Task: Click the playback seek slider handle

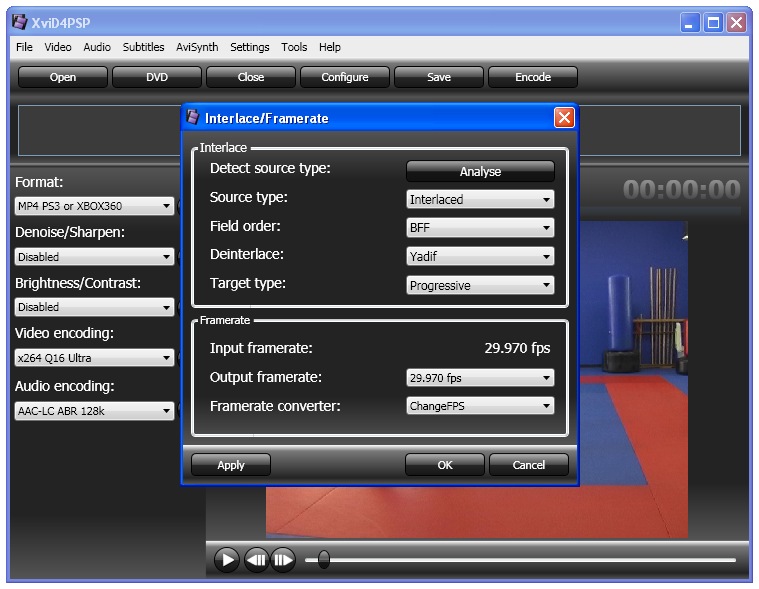Action: point(324,559)
